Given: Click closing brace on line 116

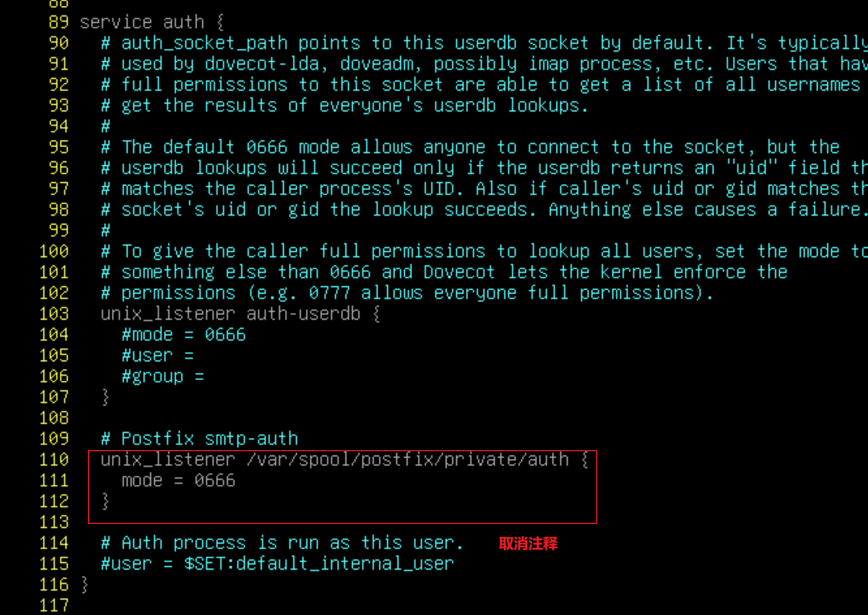Looking at the screenshot, I should tap(85, 585).
